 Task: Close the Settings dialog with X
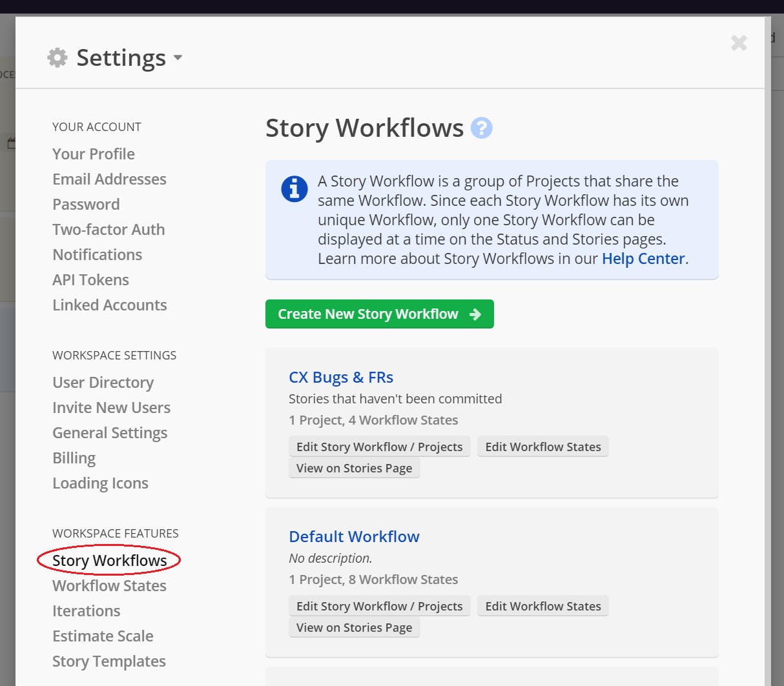pyautogui.click(x=739, y=43)
